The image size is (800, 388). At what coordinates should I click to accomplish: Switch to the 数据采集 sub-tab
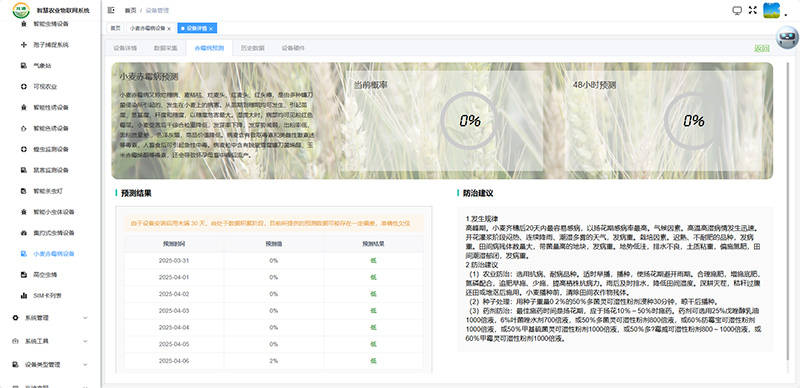click(166, 48)
